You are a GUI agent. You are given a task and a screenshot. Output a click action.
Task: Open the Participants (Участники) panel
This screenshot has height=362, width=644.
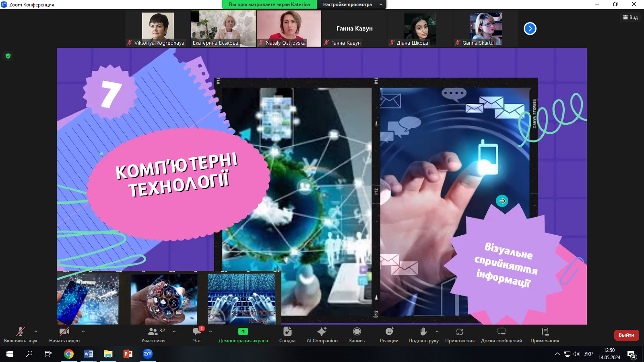pos(153,334)
